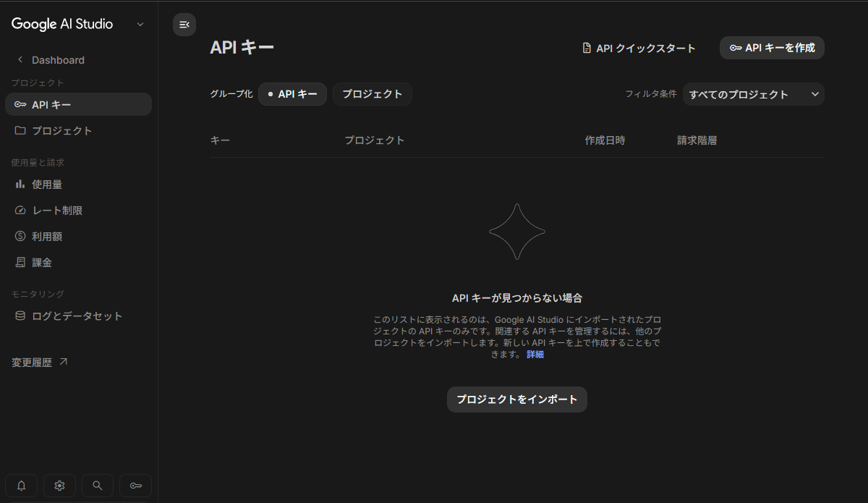Click the gauge icon for レート制限
This screenshot has width=868, height=503.
coord(20,211)
